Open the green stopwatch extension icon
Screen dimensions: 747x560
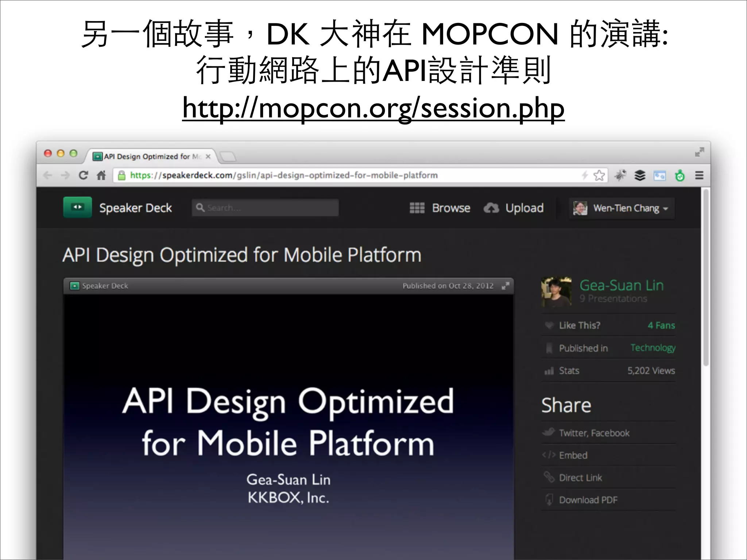pyautogui.click(x=680, y=175)
